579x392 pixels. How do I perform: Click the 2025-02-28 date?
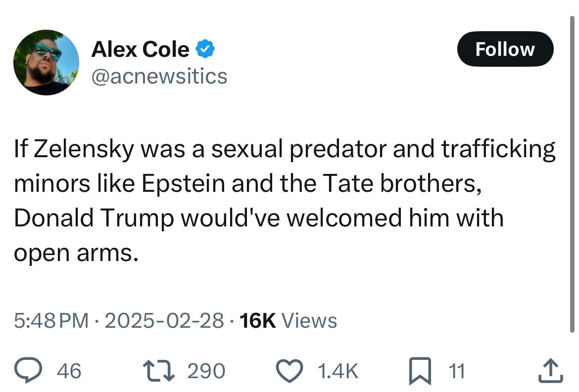(x=164, y=320)
